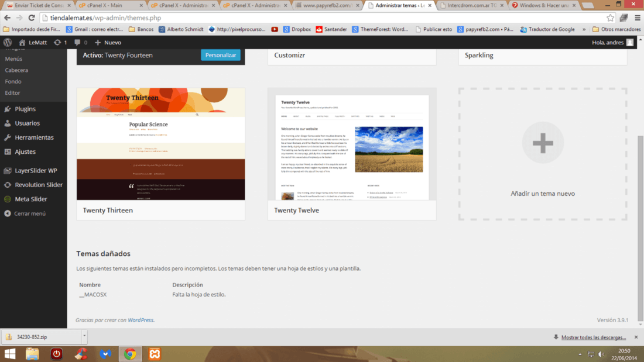Follow the WordPress footer link

tap(141, 320)
